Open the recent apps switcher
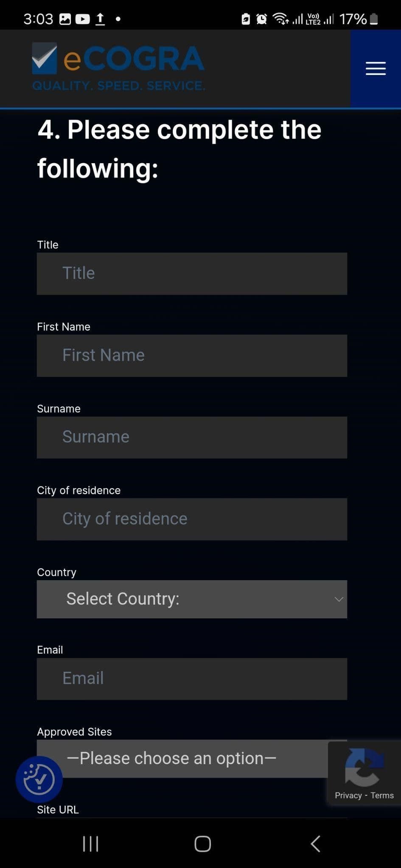 click(x=90, y=843)
